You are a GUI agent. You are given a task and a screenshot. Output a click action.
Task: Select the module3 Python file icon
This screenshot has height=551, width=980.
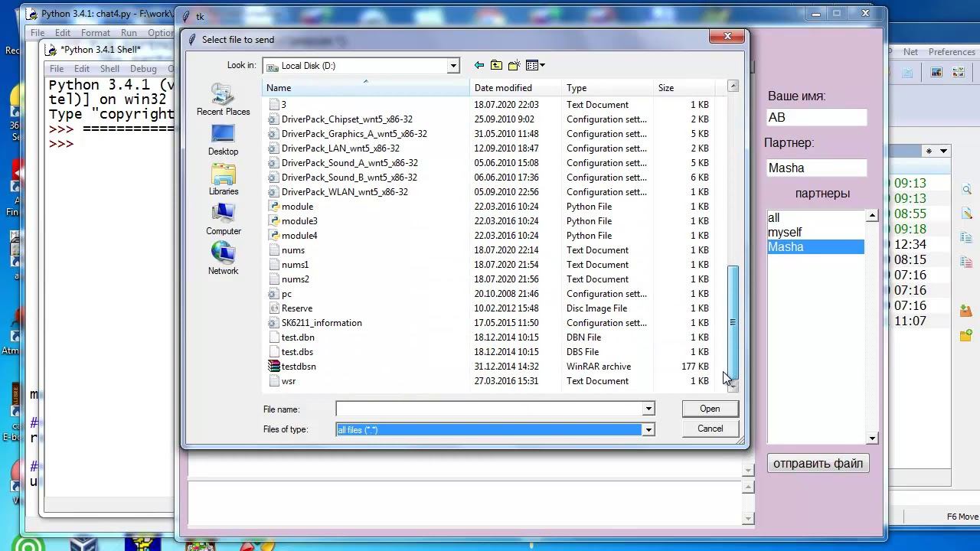pyautogui.click(x=274, y=221)
